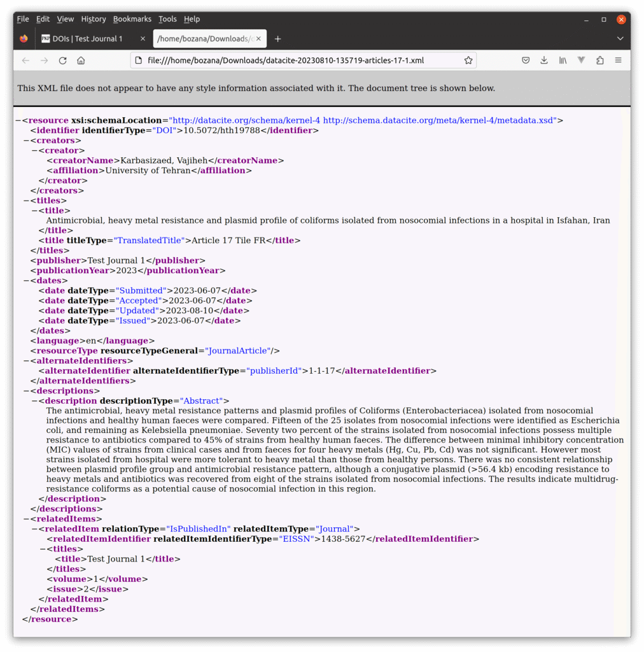The image size is (644, 652).
Task: Bookmark this page with the star icon
Action: (x=468, y=60)
